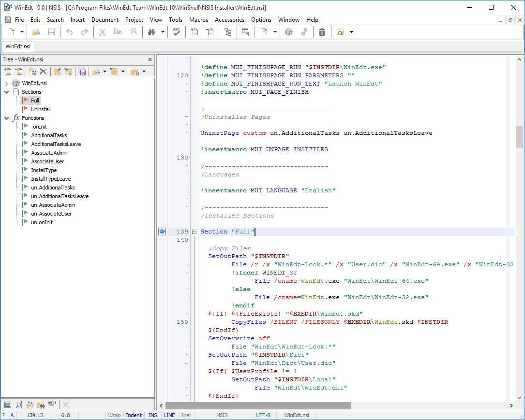The image size is (525, 420).
Task: Collapse the Section "Full" fold marker
Action: coord(194,232)
